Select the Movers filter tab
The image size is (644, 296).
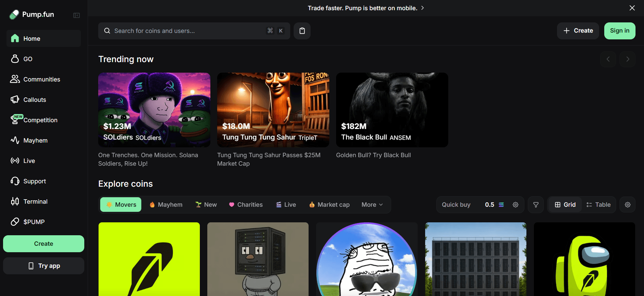point(121,205)
